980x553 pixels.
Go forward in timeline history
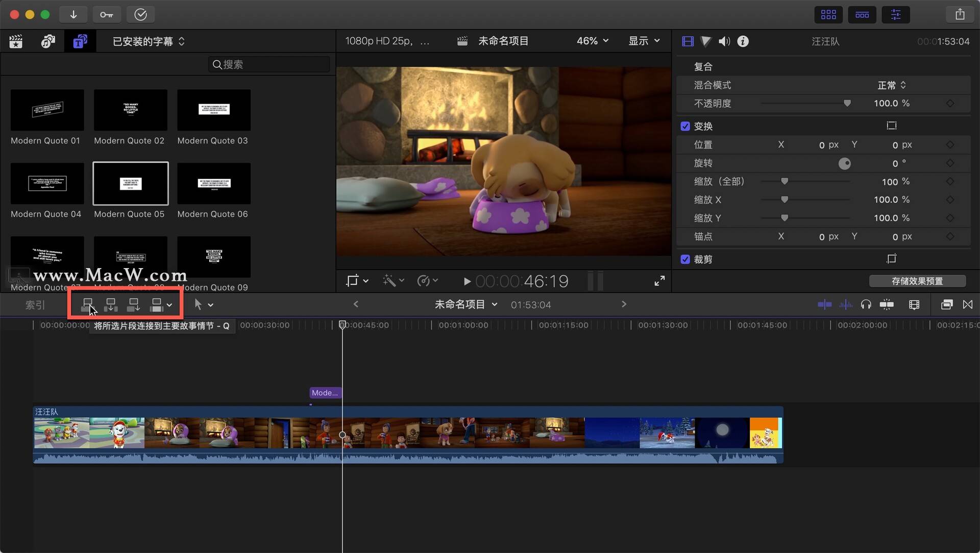tap(624, 304)
